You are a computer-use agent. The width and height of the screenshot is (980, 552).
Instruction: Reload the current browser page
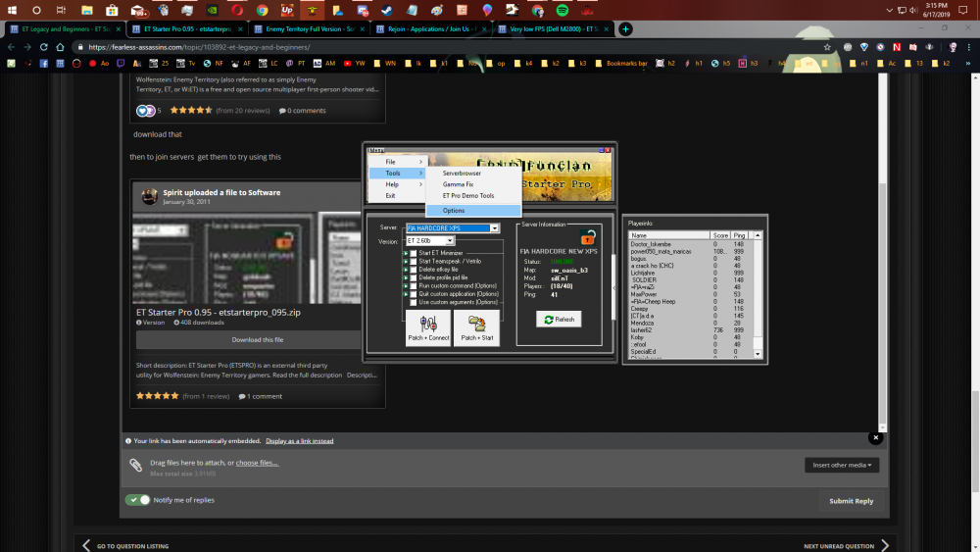pyautogui.click(x=44, y=47)
